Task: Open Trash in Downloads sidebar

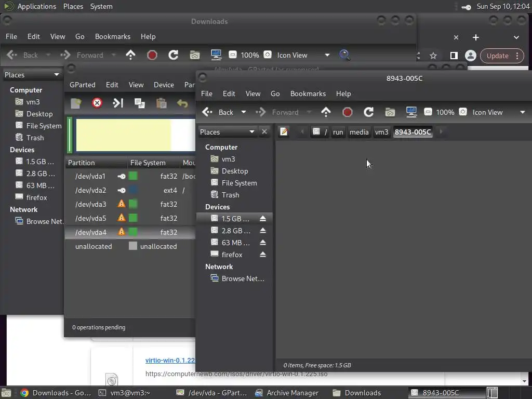Action: point(35,138)
